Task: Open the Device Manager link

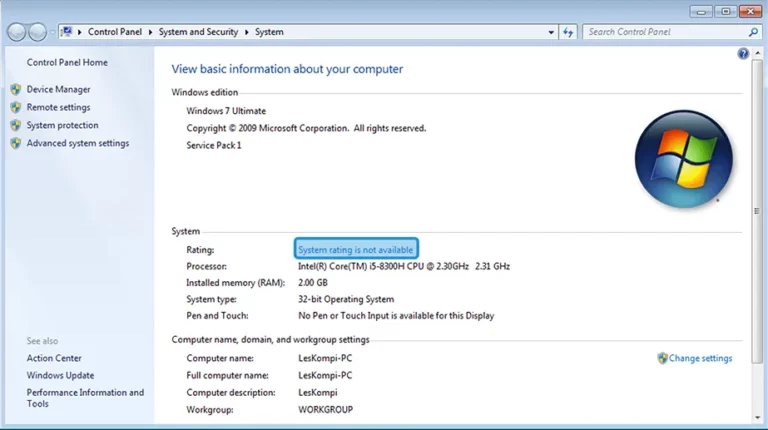Action: 58,89
